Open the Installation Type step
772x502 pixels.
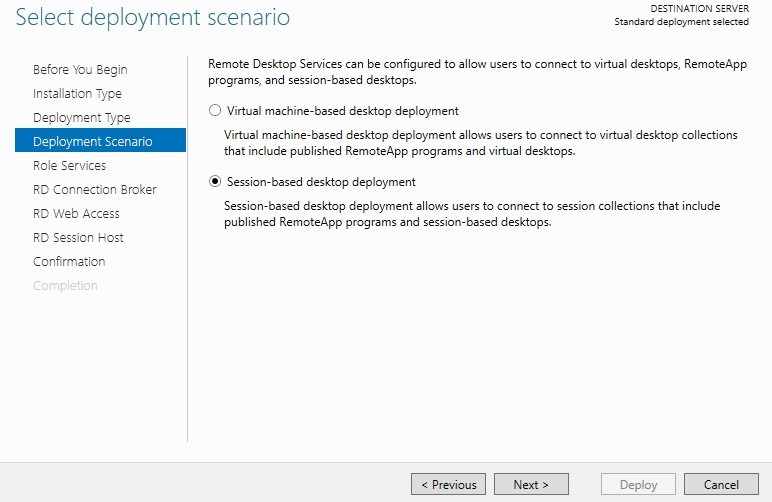tap(77, 94)
